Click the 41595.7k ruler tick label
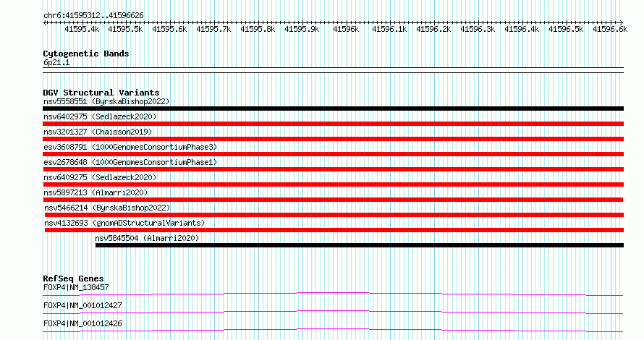 213,29
